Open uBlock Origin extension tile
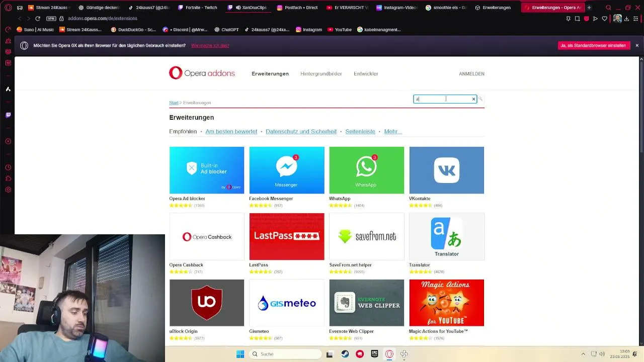Viewport: 644px width, 362px height. (207, 303)
